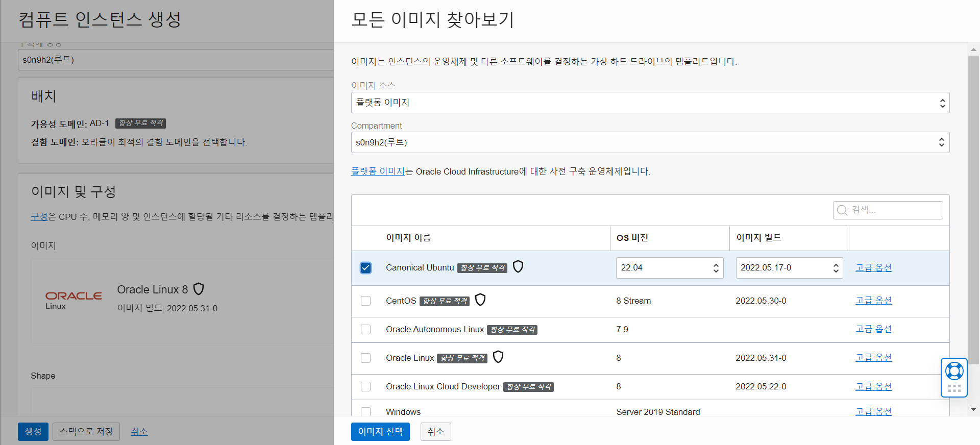Sort by 이미지 빌드 column header
This screenshot has width=980, height=445.
(758, 238)
